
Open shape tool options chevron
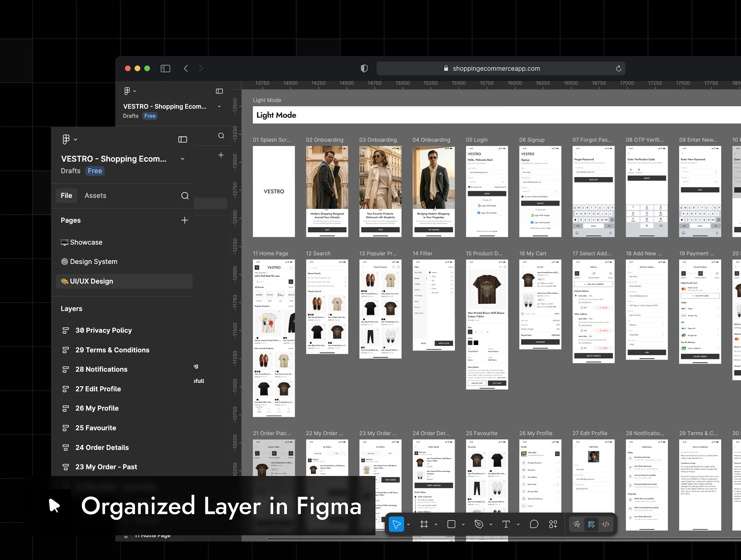tap(463, 525)
